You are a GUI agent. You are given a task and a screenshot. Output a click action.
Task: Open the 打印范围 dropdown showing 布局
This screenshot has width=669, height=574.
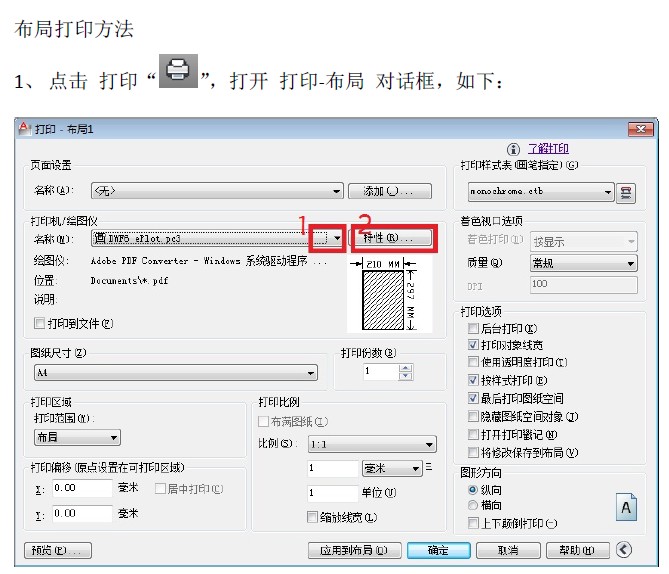77,437
